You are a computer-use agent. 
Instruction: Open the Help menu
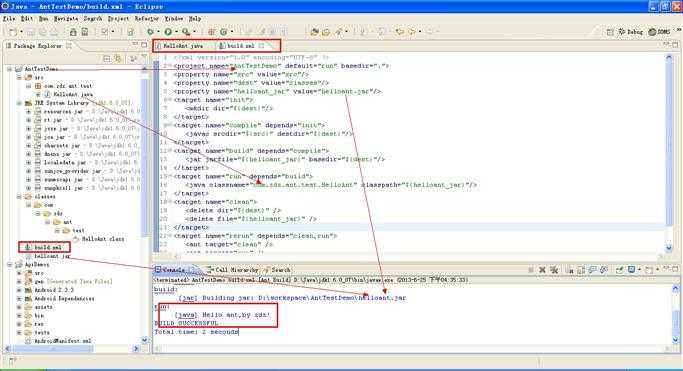click(x=195, y=19)
